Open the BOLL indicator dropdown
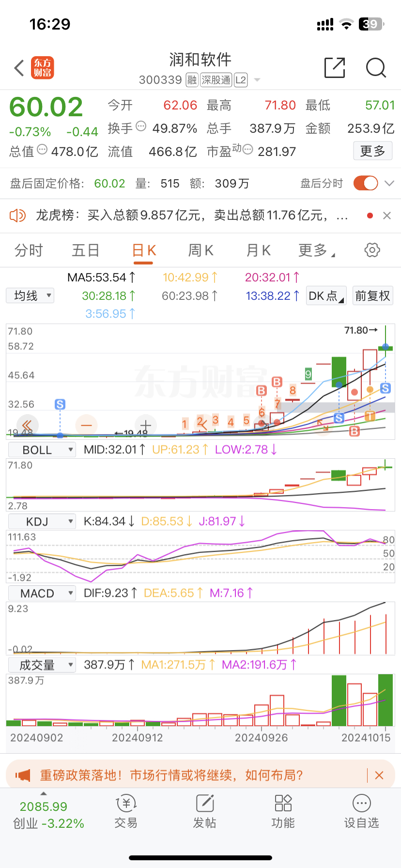Image resolution: width=401 pixels, height=868 pixels. pos(42,450)
